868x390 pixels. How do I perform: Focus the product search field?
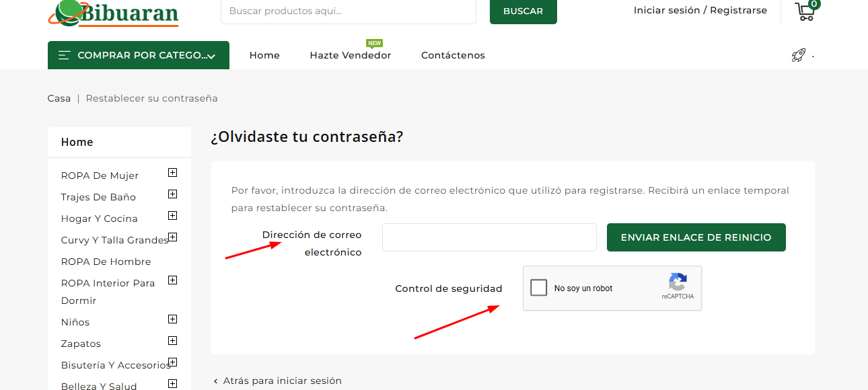click(x=349, y=11)
